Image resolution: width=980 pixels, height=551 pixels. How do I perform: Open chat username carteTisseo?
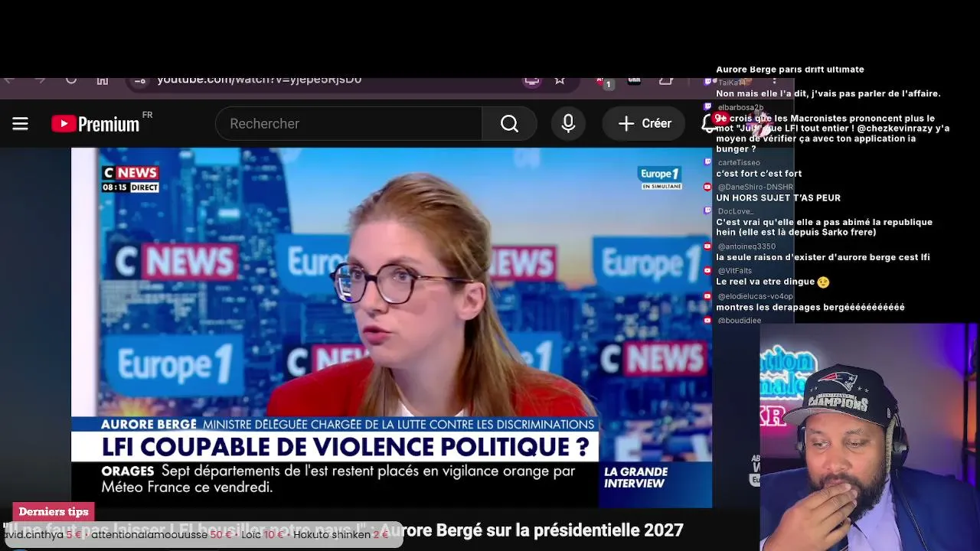(739, 162)
